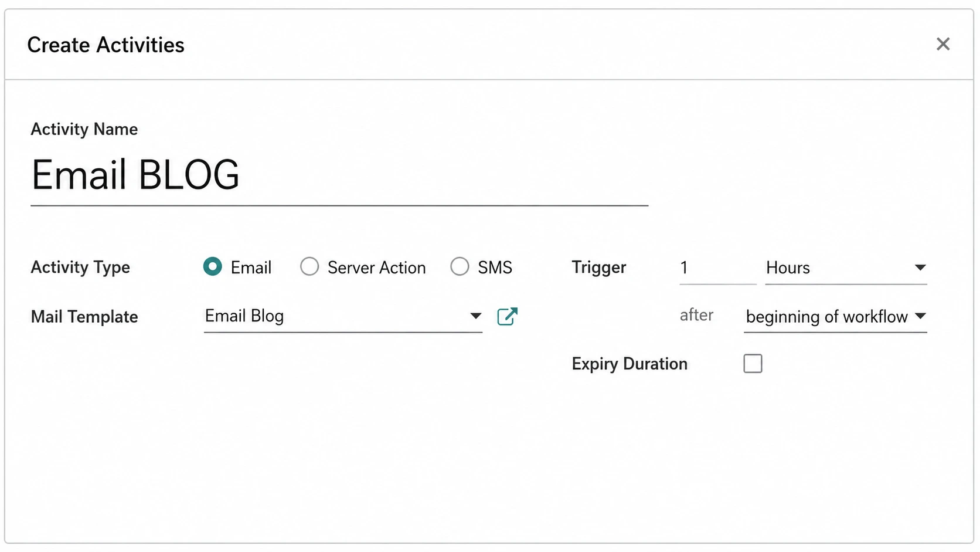Click the Activity Type label

pos(80,267)
